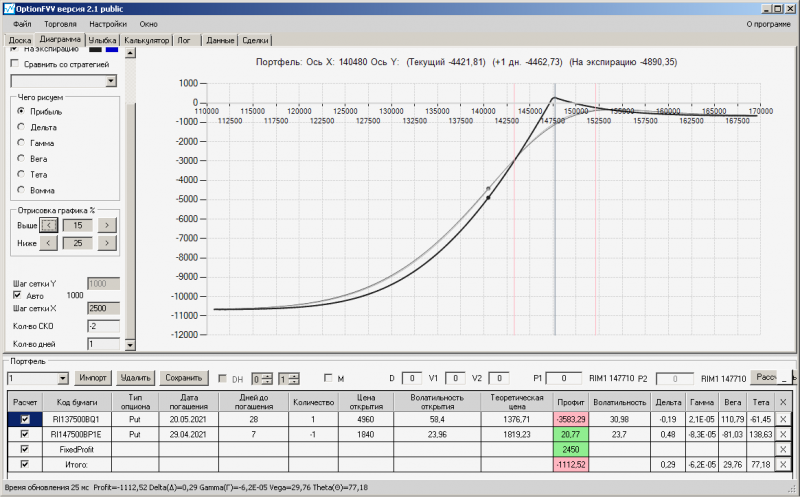Toggle the Авто grid step checkbox
This screenshot has width=800, height=497.
[x=17, y=295]
